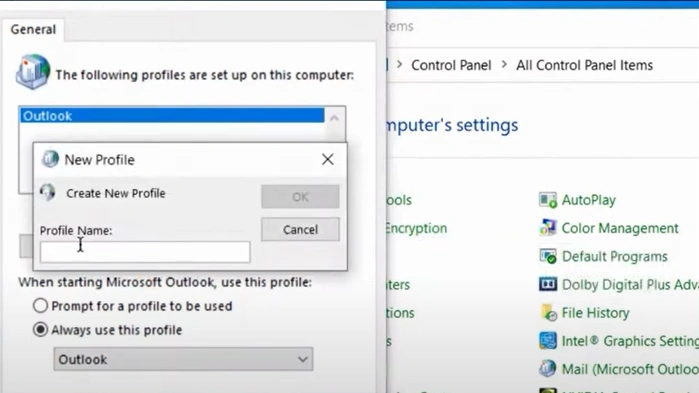The width and height of the screenshot is (699, 393).
Task: Click the Dolby Digital Plus icon
Action: click(x=548, y=284)
